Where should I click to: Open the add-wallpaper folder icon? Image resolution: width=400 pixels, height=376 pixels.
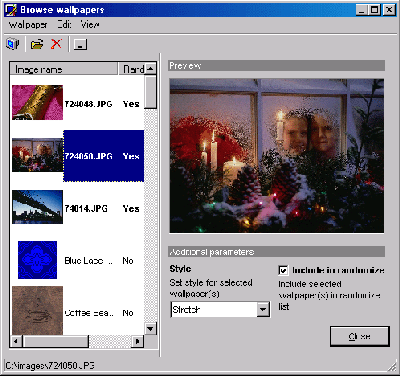pos(37,44)
